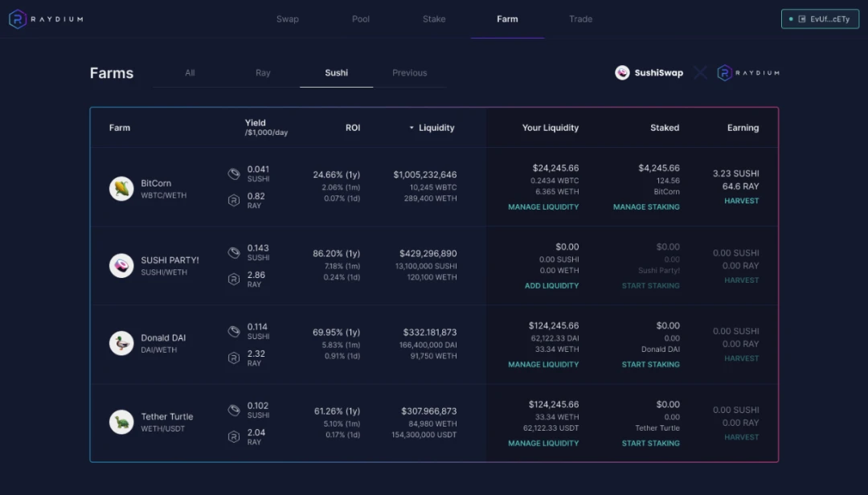Click the $307,966,873 liquidity value
This screenshot has height=495, width=868.
click(x=429, y=411)
